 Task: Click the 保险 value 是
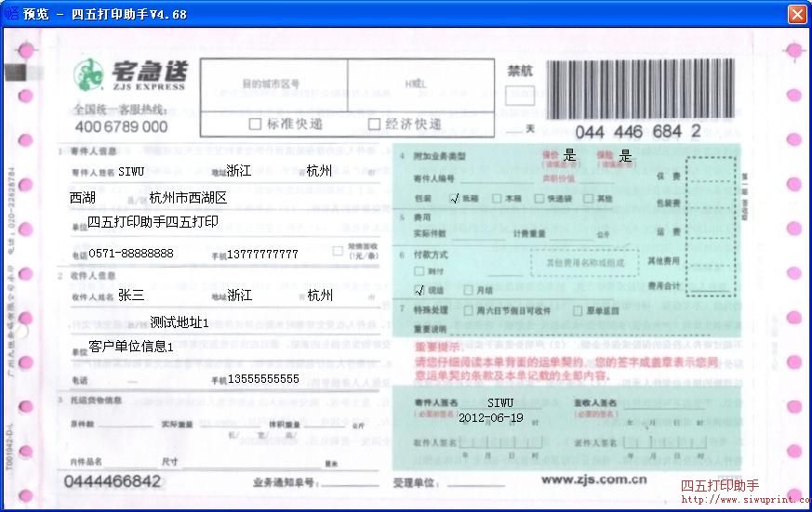pyautogui.click(x=626, y=155)
